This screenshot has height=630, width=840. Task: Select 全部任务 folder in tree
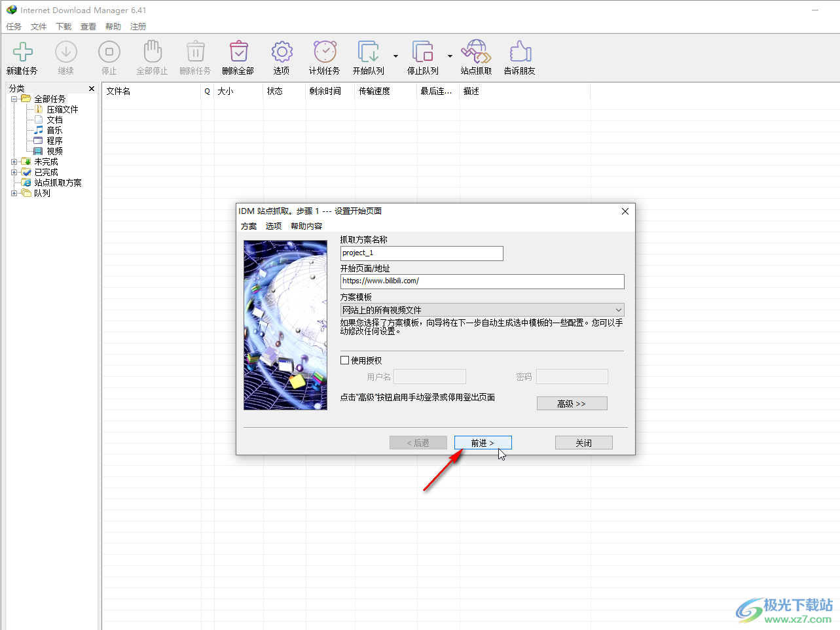coord(50,99)
